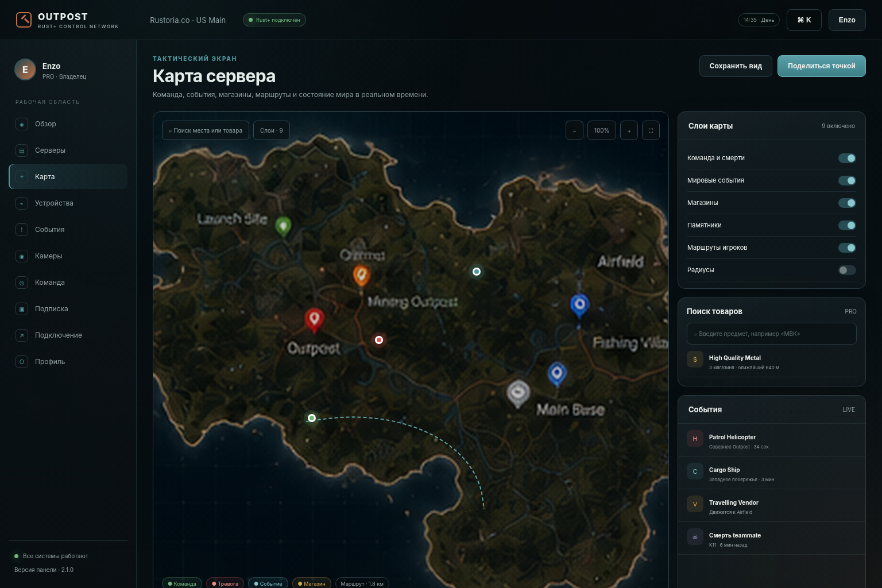This screenshot has width=882, height=588.
Task: Click the Patrol Helicopter H icon
Action: tap(695, 439)
